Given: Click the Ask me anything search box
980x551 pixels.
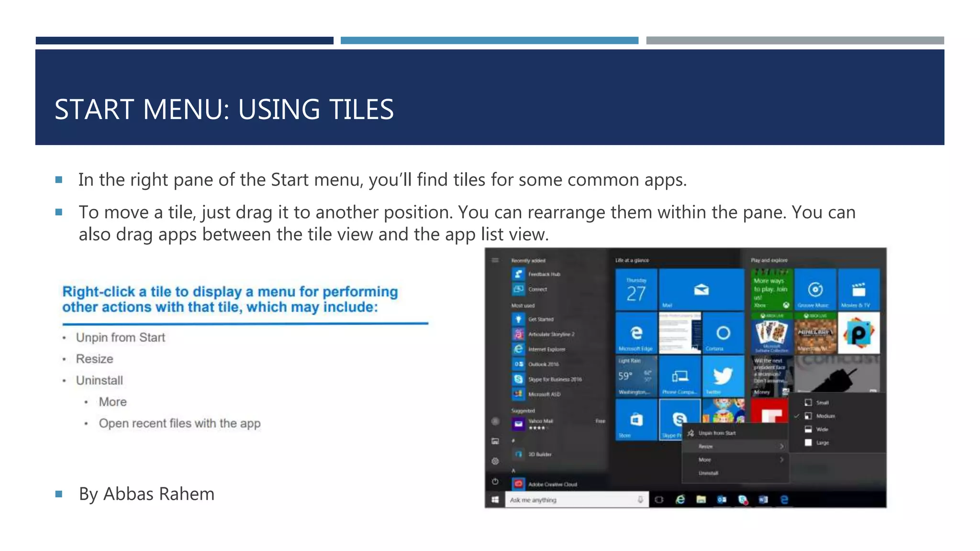Looking at the screenshot, I should tap(577, 500).
